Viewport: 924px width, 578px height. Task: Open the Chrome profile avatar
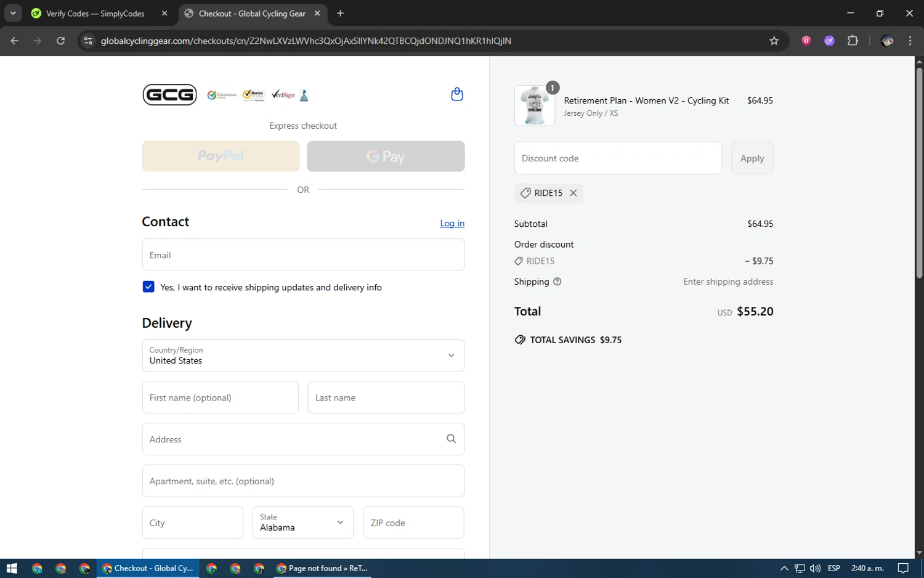pos(887,41)
